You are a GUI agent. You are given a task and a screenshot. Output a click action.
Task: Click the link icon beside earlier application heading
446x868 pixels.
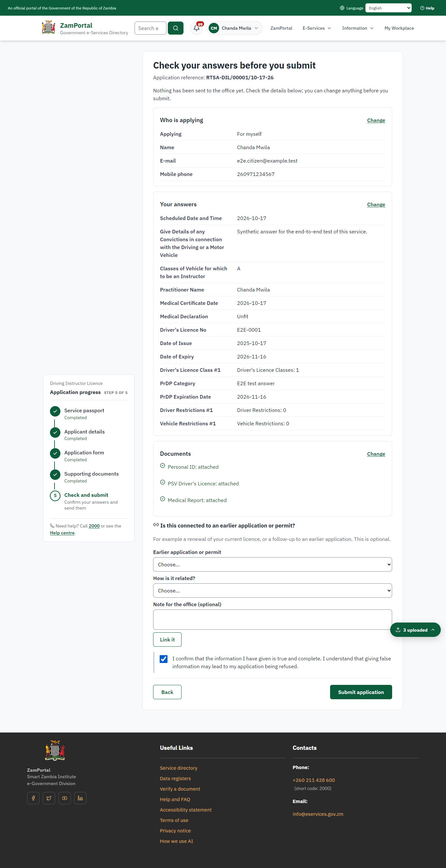coord(156,525)
